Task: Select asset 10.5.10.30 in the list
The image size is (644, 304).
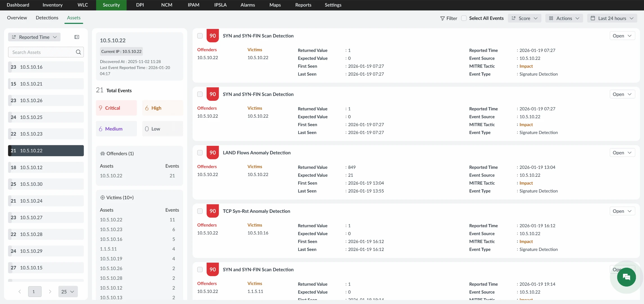Action: tap(46, 184)
